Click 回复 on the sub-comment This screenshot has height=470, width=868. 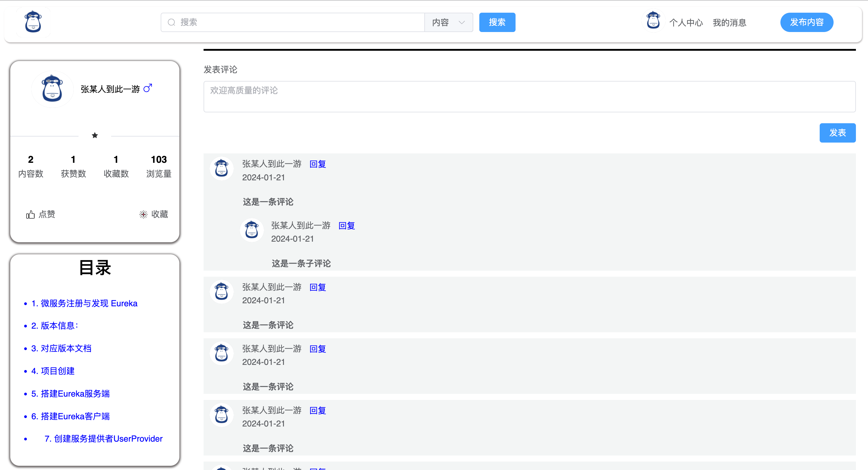(x=346, y=226)
